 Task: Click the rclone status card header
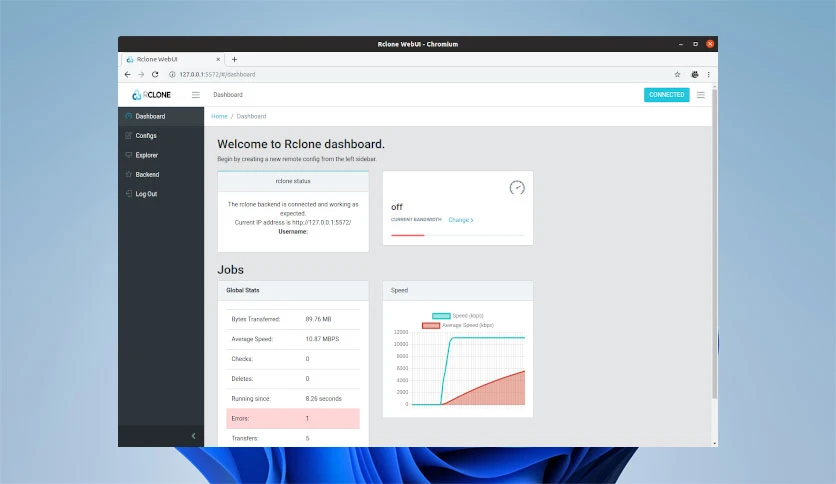pos(293,181)
